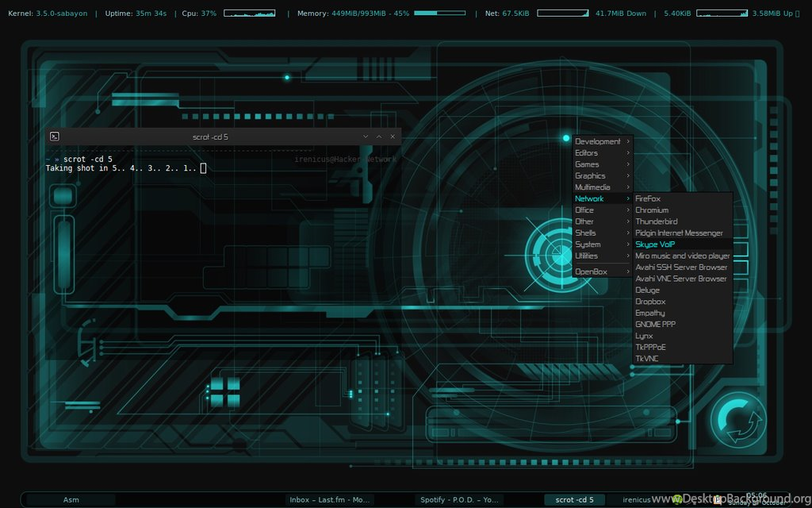
Task: Click the scrot -cd 5 taskbar button
Action: pos(574,500)
